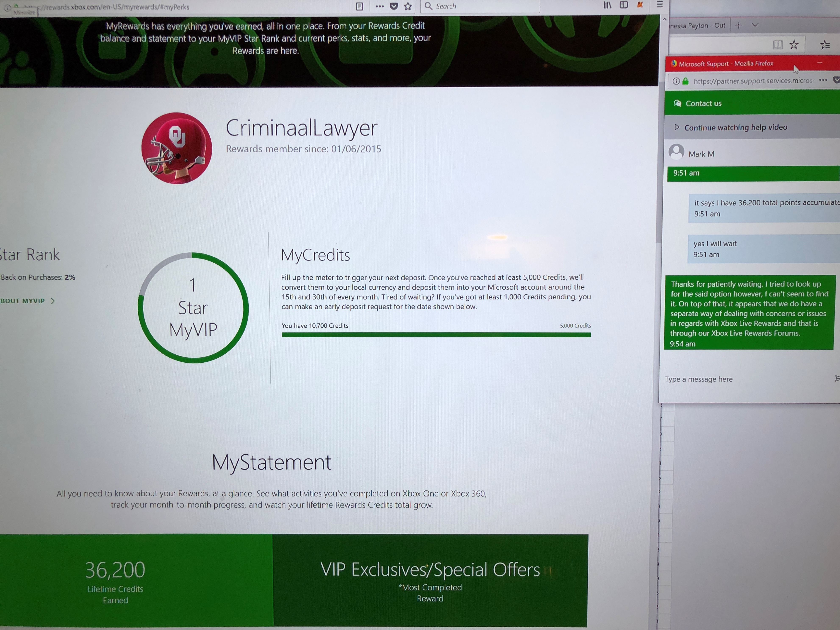Viewport: 840px width, 630px height.
Task: Click the Microsoft Support chat contact icon
Action: pyautogui.click(x=679, y=103)
